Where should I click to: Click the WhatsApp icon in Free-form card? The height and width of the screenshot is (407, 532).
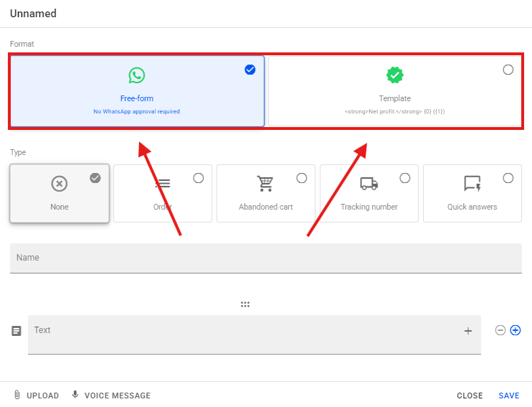136,75
